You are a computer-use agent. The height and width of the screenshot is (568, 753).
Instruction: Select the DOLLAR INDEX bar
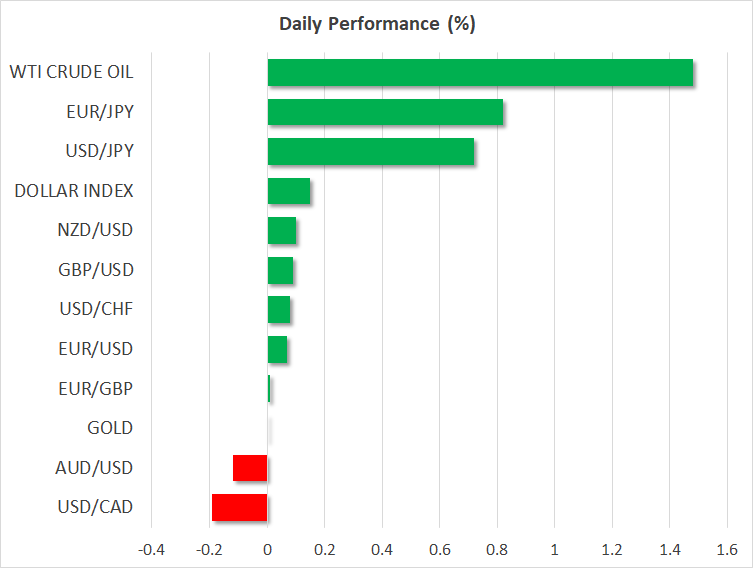[x=288, y=191]
